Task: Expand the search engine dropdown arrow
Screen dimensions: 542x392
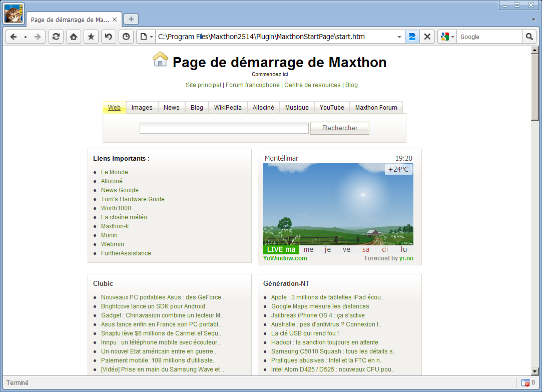Action: pyautogui.click(x=452, y=37)
